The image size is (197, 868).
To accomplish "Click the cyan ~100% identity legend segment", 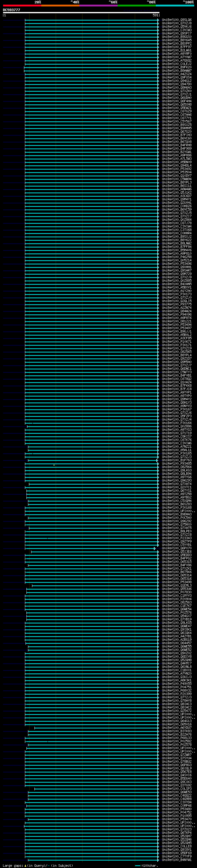I will (175, 6).
